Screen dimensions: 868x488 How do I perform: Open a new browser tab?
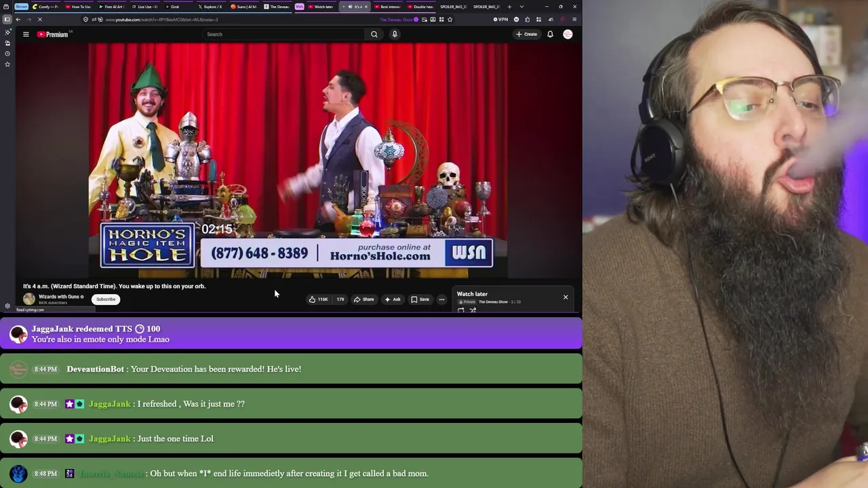[509, 7]
